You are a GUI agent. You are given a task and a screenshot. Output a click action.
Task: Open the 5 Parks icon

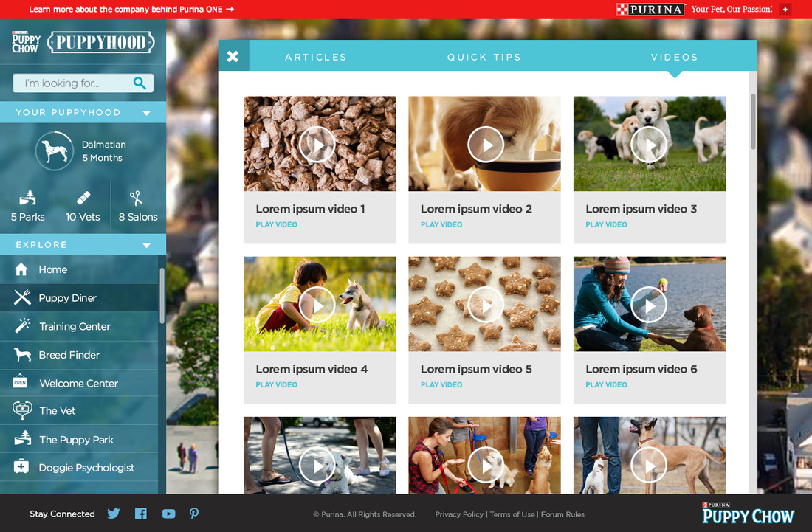click(28, 198)
